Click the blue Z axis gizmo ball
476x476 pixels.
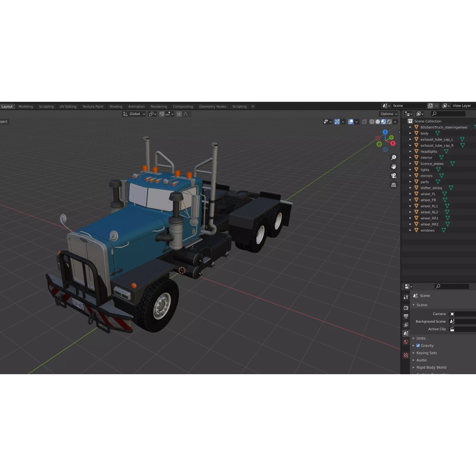(385, 132)
